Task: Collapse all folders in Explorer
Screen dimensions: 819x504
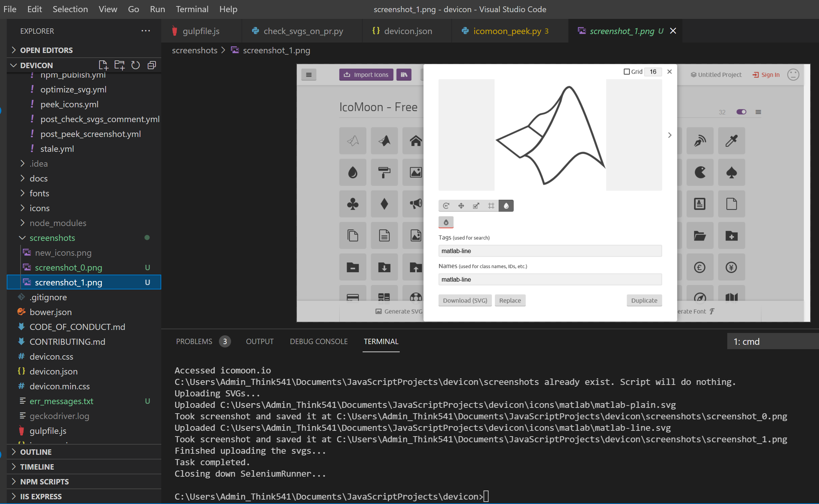Action: [152, 65]
